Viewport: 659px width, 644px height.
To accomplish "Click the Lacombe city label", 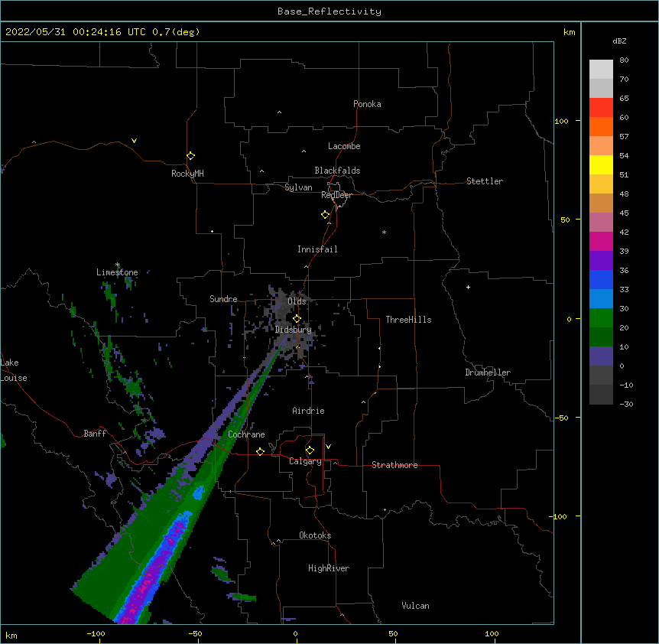I will pyautogui.click(x=344, y=146).
